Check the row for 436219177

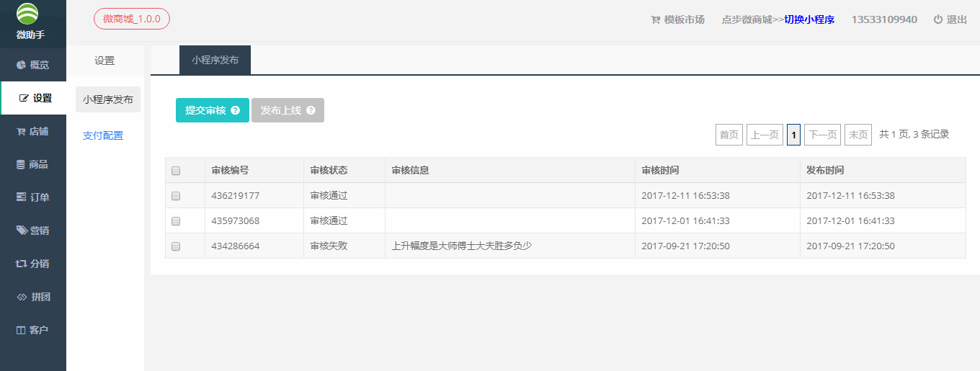point(176,196)
